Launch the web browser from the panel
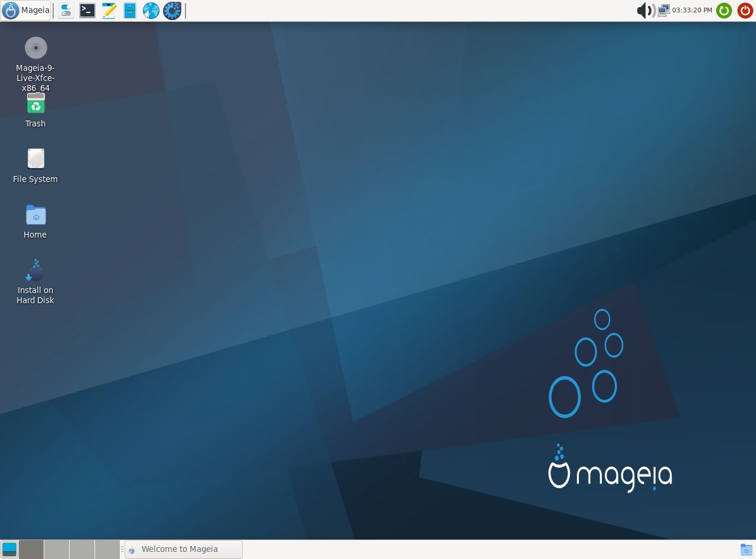 pyautogui.click(x=151, y=10)
